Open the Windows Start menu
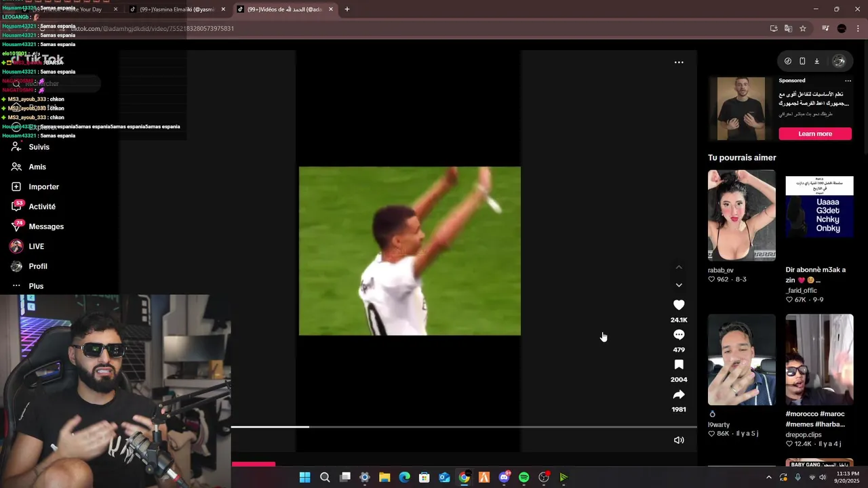This screenshot has width=868, height=488. tap(304, 477)
